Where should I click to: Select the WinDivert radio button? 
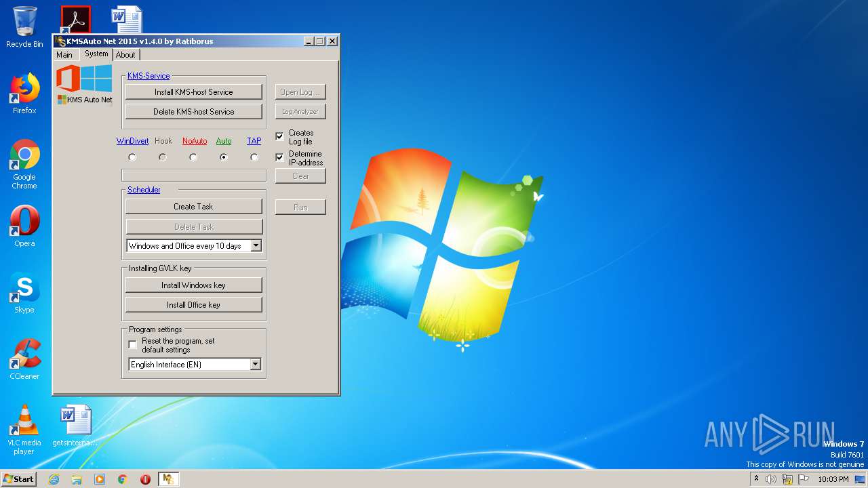tap(132, 157)
